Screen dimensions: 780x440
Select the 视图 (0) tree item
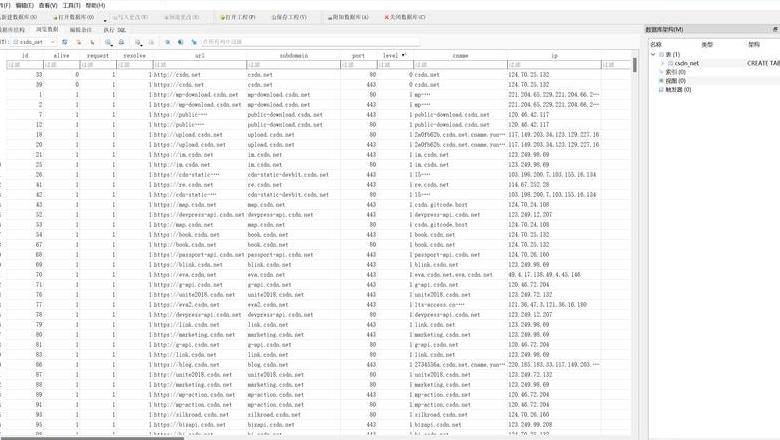click(676, 81)
